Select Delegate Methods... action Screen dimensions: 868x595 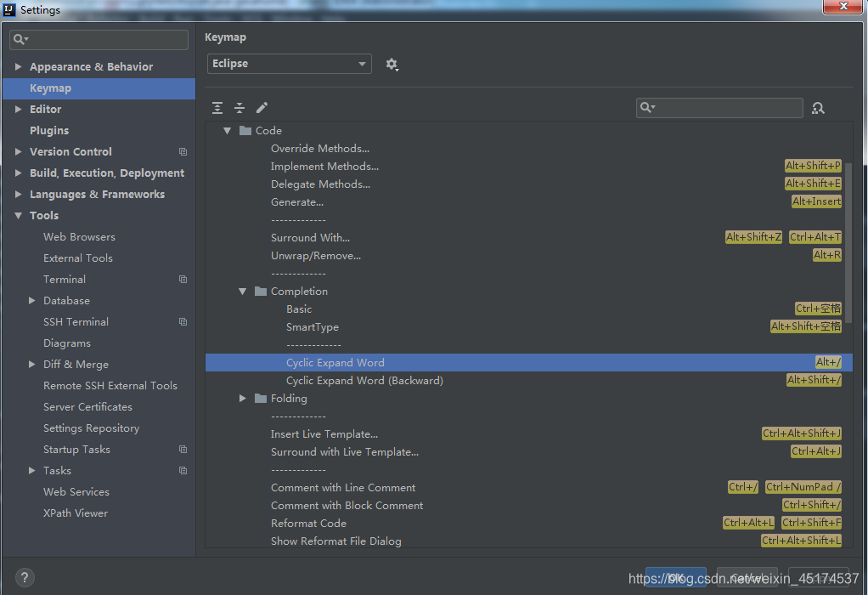click(320, 184)
